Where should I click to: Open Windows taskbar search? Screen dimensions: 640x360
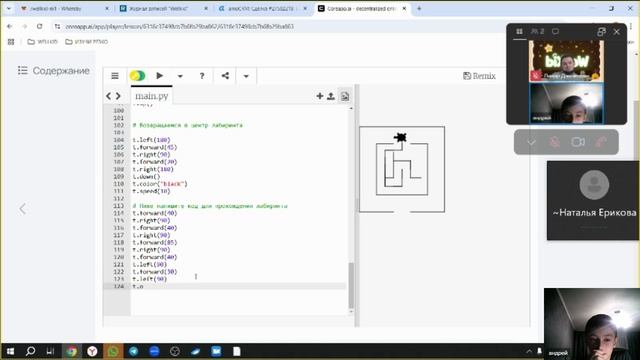pyautogui.click(x=30, y=351)
